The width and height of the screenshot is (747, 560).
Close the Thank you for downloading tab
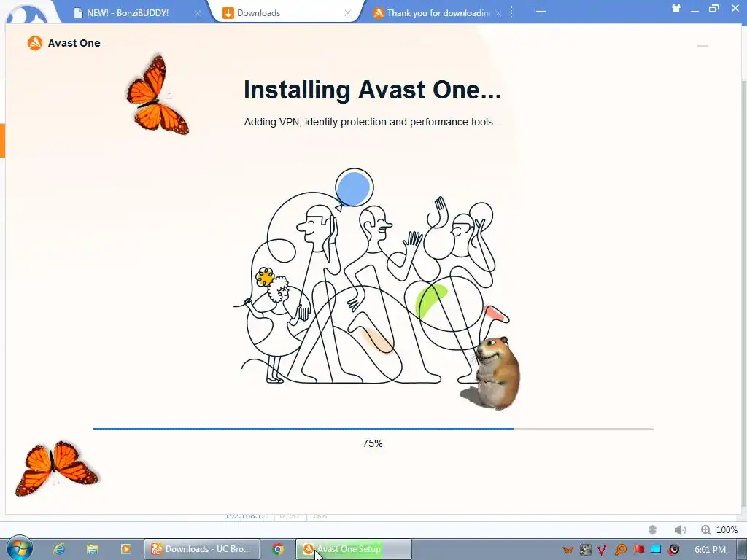[x=498, y=13]
